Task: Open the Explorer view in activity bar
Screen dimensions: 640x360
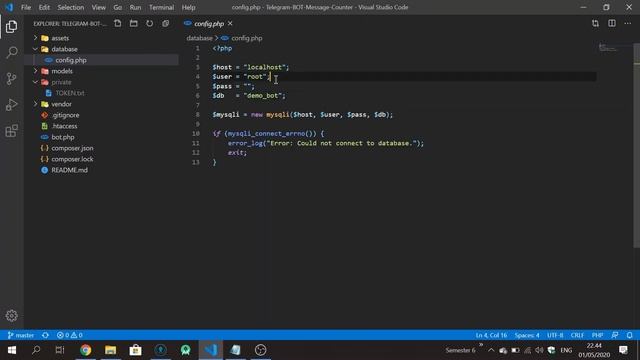Action: (11, 27)
